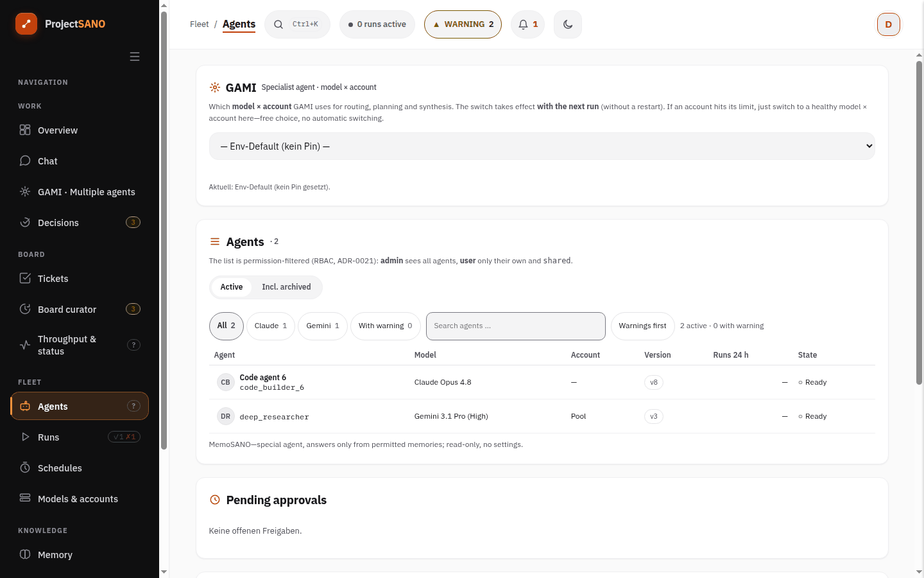Click the Search agents input field

[x=516, y=326]
